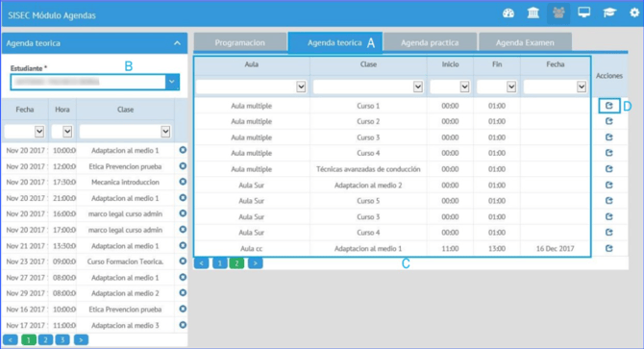The image size is (644, 349).
Task: Open the Fecha filter in the classes table
Action: tap(555, 87)
